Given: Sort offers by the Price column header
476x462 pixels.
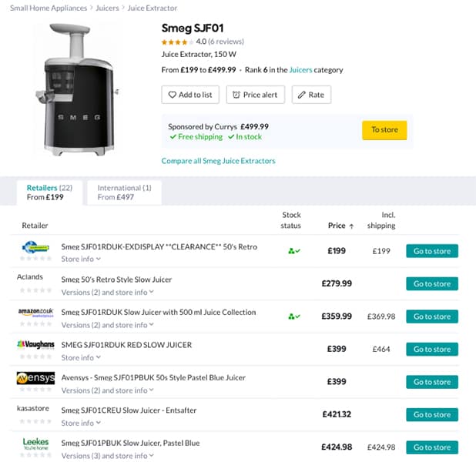Looking at the screenshot, I should click(340, 226).
